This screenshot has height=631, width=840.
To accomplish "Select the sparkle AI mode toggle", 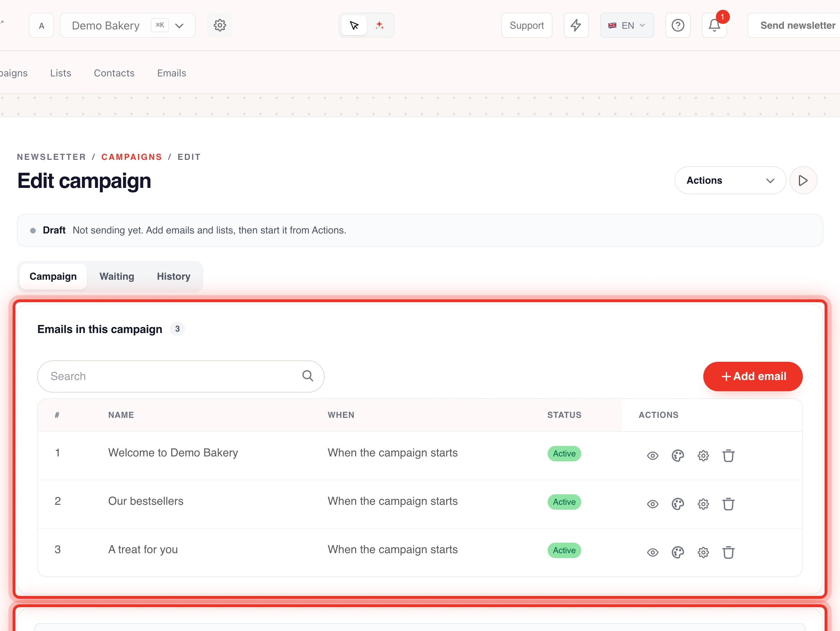I will [379, 26].
